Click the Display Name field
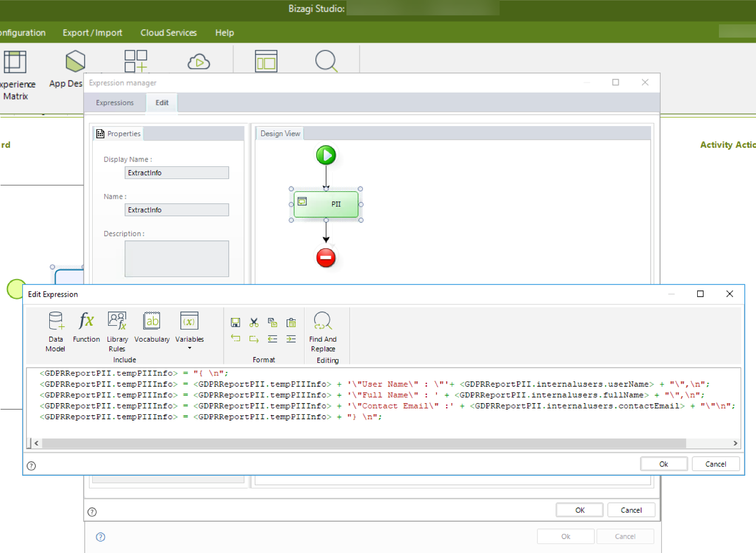The image size is (756, 553). 177,173
